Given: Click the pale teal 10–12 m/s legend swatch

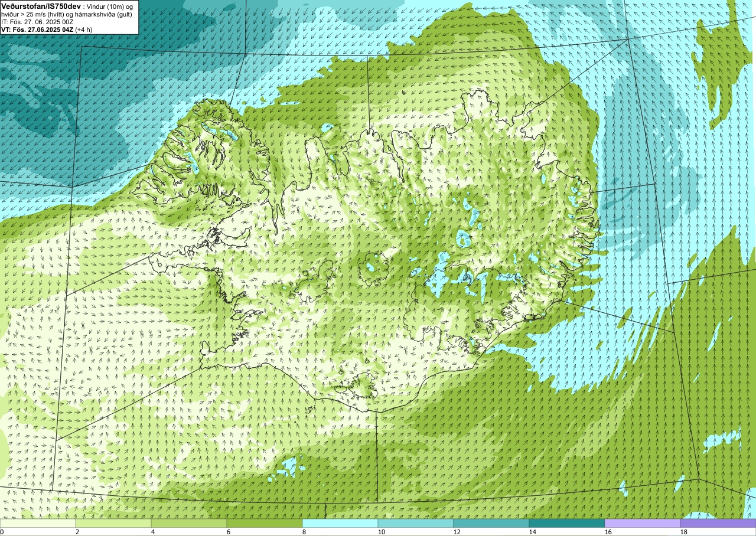Looking at the screenshot, I should click(416, 523).
